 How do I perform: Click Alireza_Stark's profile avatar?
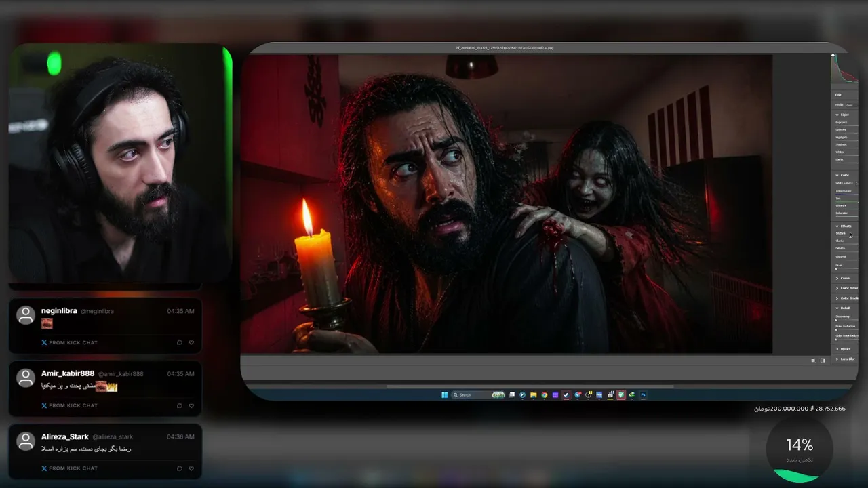tap(26, 441)
